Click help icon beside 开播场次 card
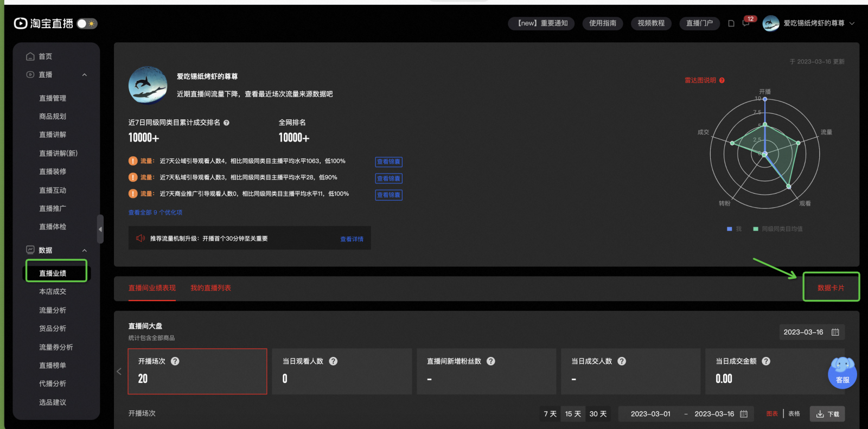Screen dimensions: 868x429 pos(175,361)
